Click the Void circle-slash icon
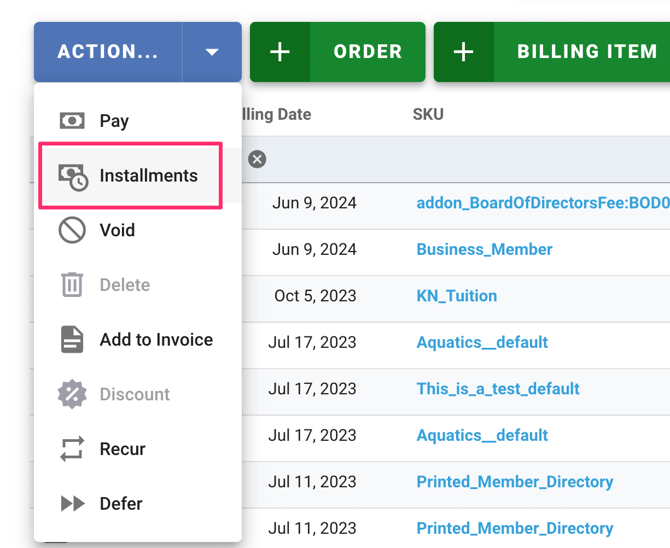Screen dimensions: 670x548 [72, 230]
